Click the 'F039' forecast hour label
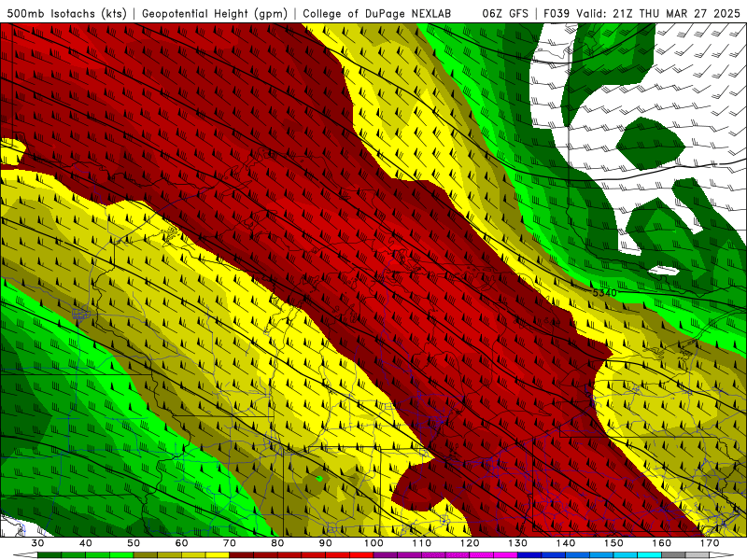 [x=557, y=13]
